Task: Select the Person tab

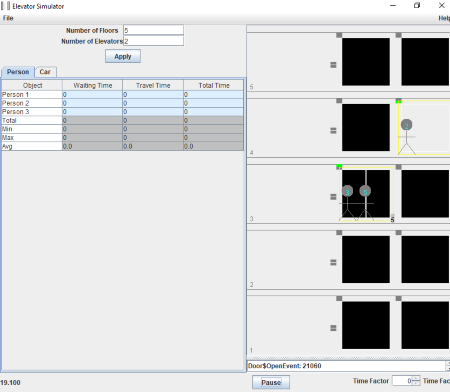Action: 18,72
